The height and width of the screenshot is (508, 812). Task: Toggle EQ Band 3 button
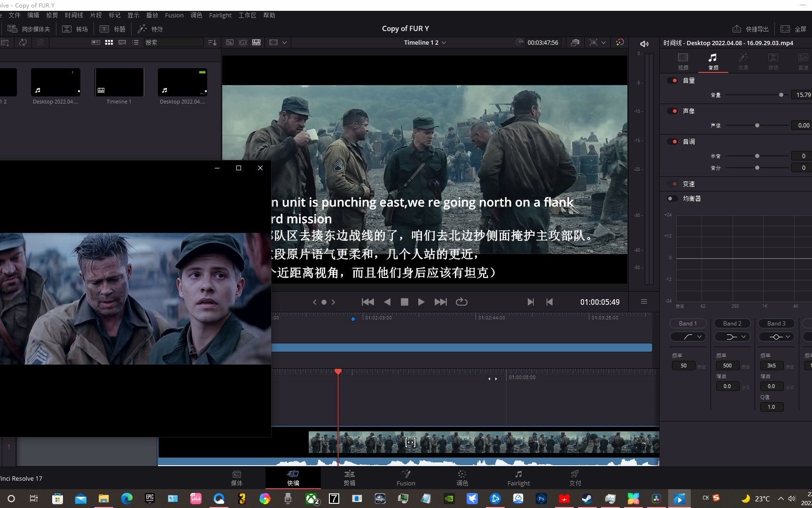776,324
